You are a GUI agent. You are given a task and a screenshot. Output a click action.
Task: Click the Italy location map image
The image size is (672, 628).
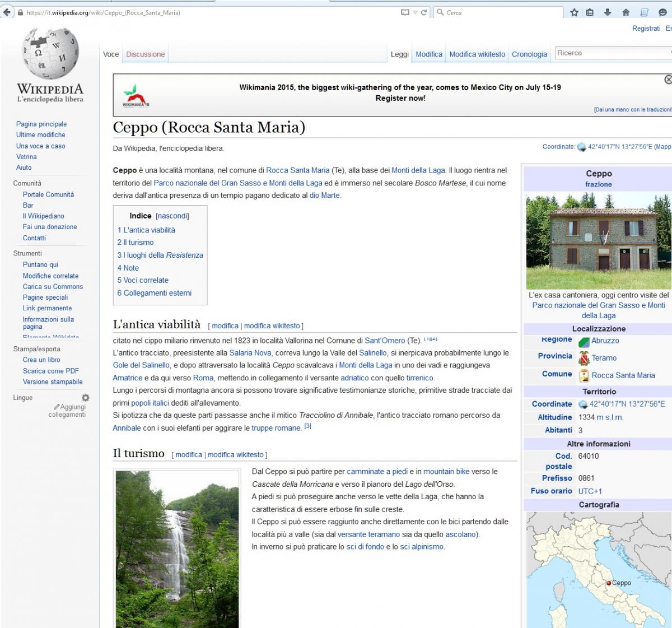click(x=599, y=570)
